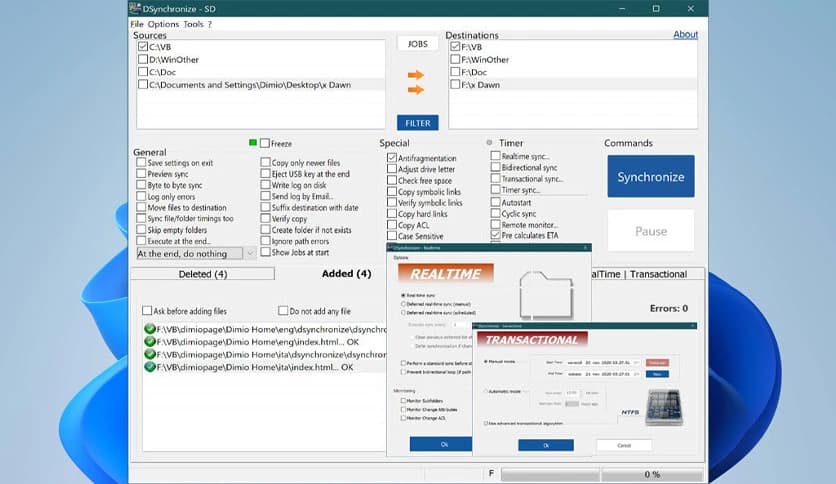
Task: Open the About link
Action: tap(685, 34)
